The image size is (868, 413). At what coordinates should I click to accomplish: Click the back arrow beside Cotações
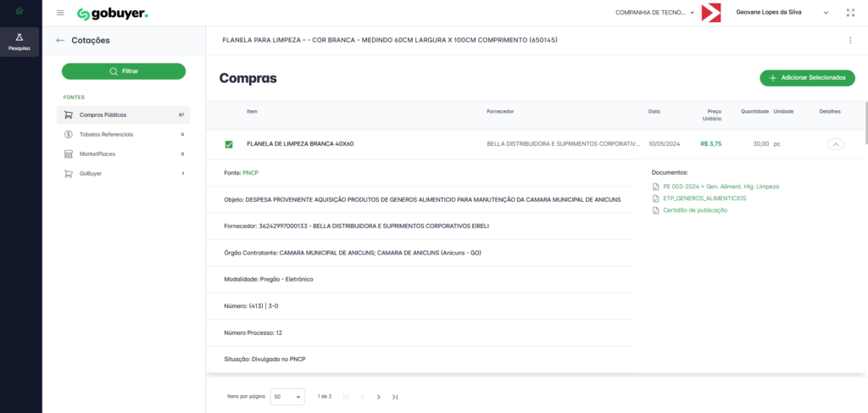[x=60, y=40]
